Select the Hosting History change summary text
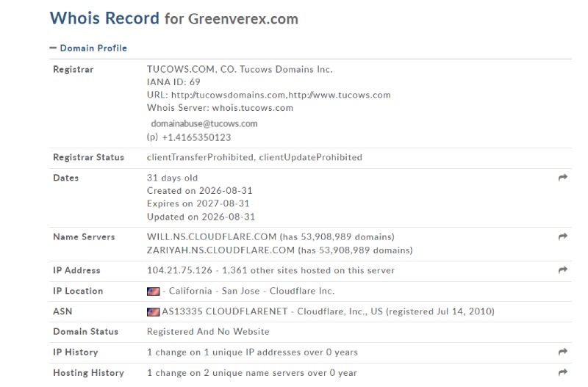588x387 pixels. point(252,373)
